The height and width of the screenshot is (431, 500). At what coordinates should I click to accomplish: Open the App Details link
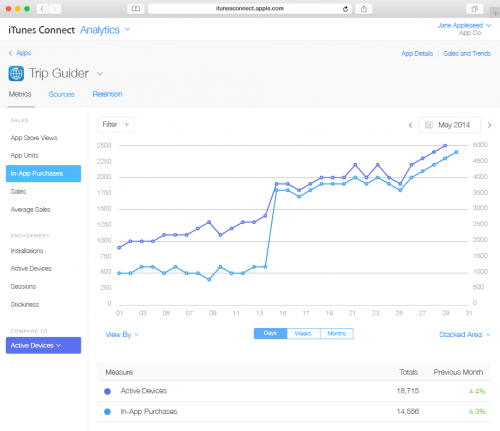point(417,54)
